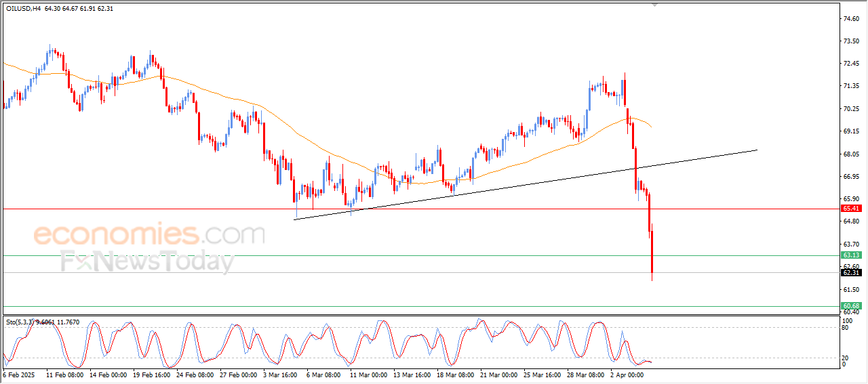Click the 73.50 price axis label
The height and width of the screenshot is (384, 868).
point(850,41)
